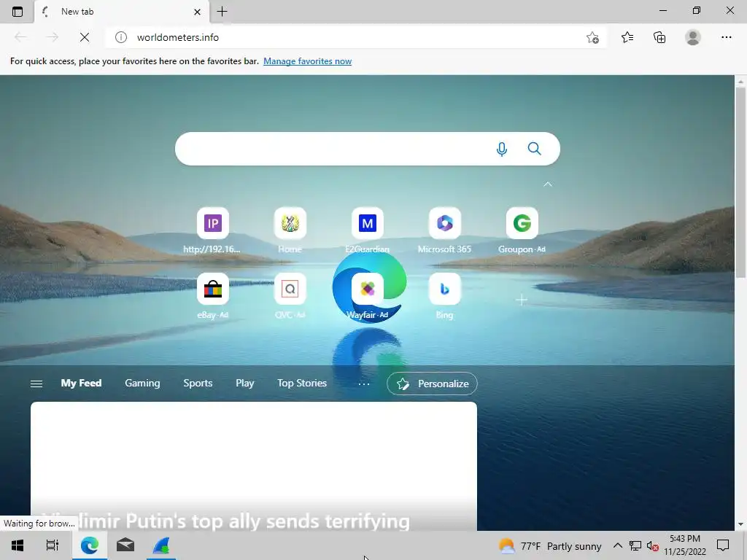Click the page vertical scrollbar thumb
Screen dimensions: 747x560
point(740,182)
